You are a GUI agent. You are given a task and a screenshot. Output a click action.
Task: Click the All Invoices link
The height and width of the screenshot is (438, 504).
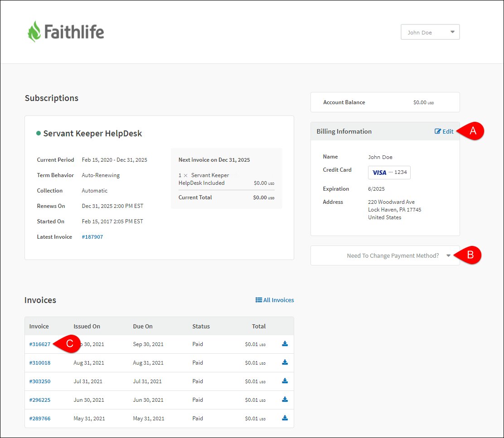click(x=277, y=299)
